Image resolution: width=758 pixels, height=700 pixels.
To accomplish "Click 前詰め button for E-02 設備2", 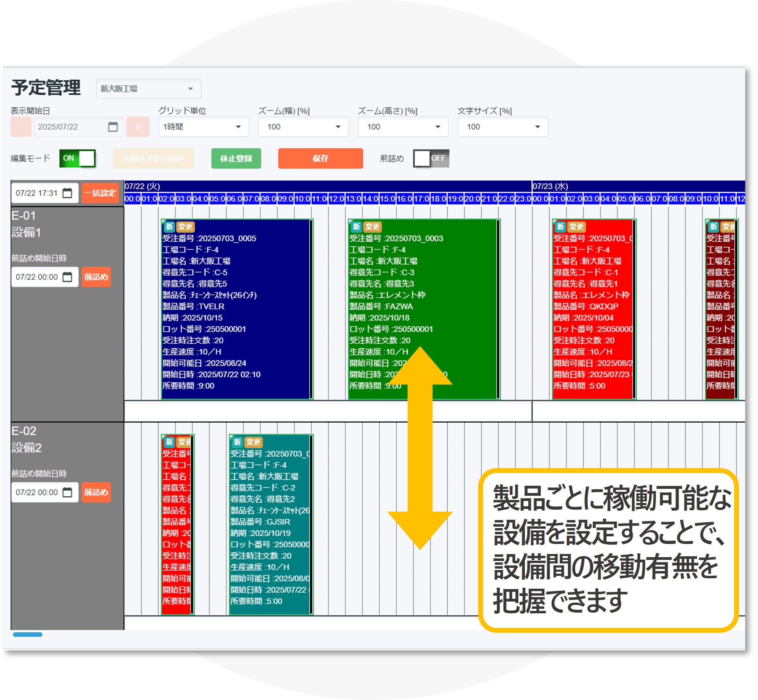I will (96, 492).
